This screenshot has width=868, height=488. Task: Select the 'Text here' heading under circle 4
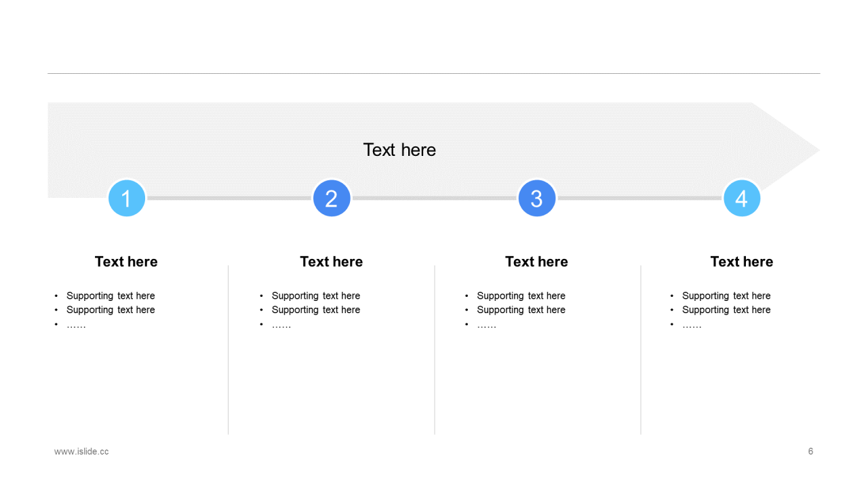coord(742,262)
